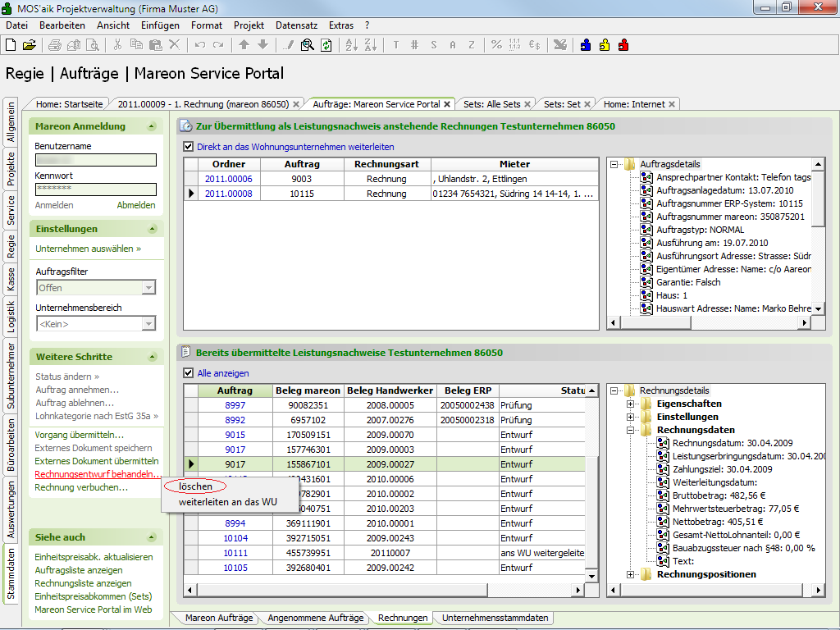Click the Print toolbar icon
840x630 pixels.
point(55,45)
